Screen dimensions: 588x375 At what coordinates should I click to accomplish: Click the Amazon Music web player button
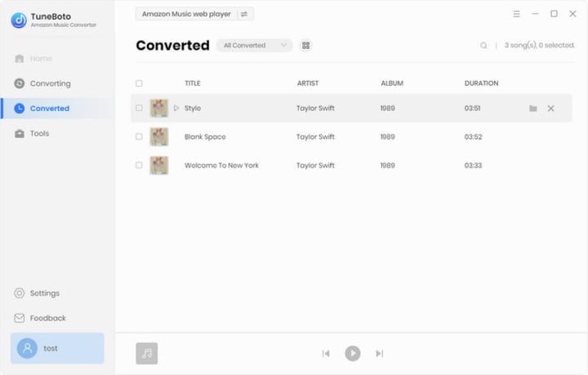pyautogui.click(x=186, y=14)
